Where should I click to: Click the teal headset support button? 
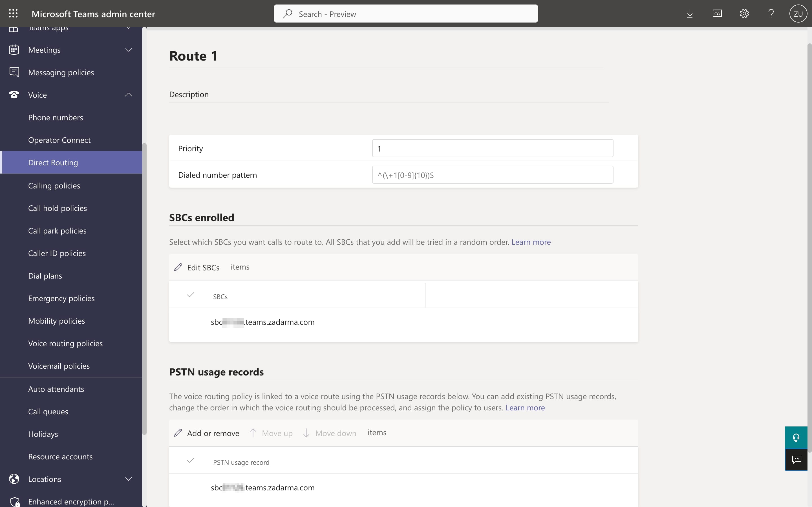tap(796, 437)
